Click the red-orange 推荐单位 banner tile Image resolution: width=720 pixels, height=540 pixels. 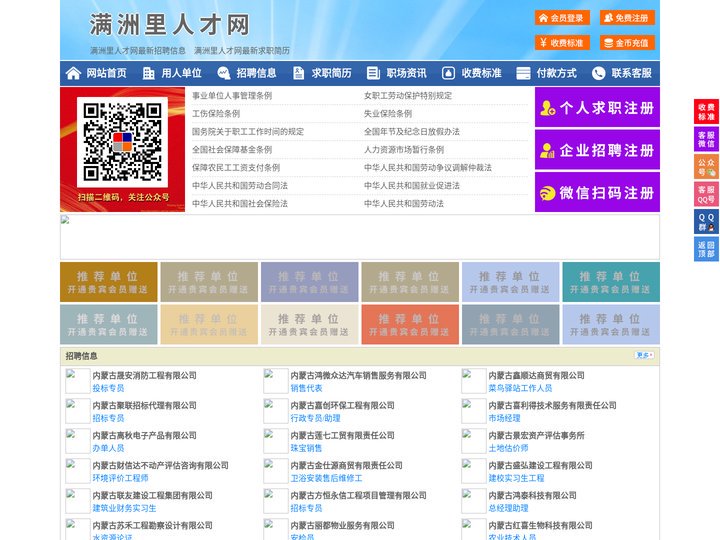click(x=410, y=325)
